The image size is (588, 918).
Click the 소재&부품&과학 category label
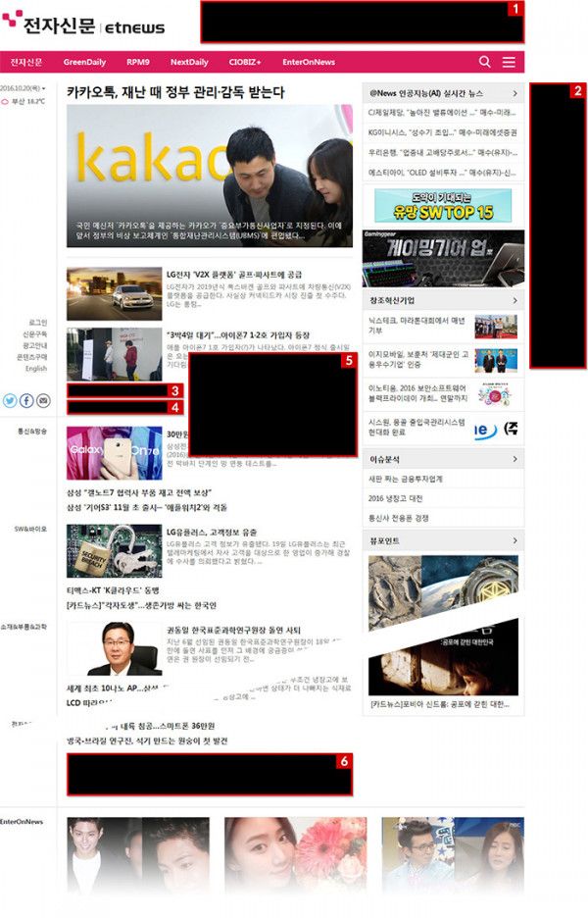pyautogui.click(x=24, y=627)
